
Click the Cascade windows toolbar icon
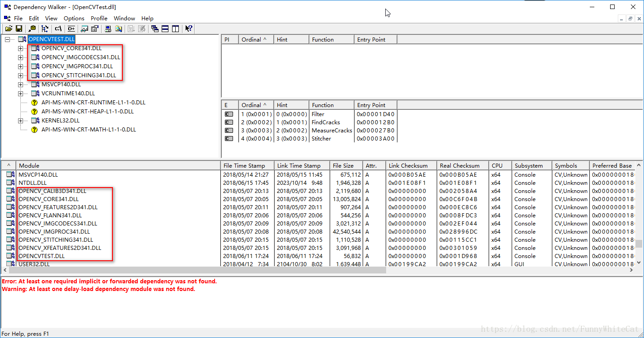(x=155, y=28)
